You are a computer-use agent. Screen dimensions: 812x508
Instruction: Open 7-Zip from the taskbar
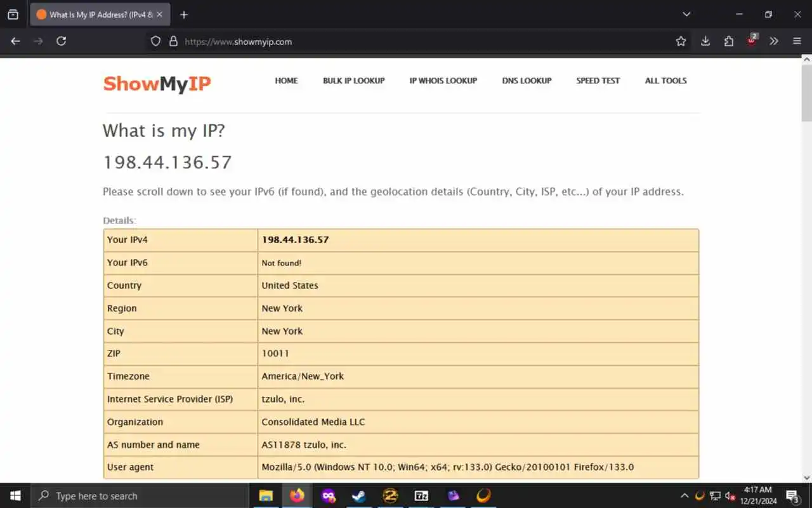(x=421, y=496)
